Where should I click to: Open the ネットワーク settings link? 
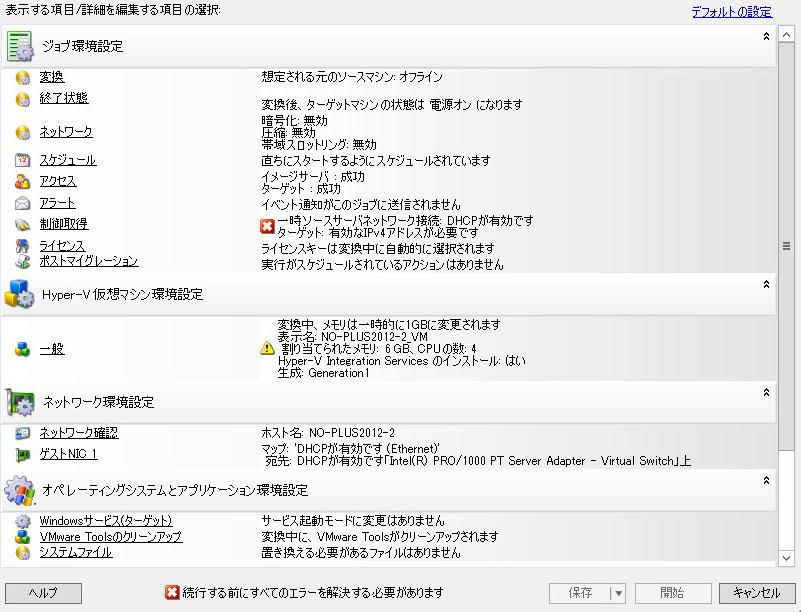pos(66,132)
